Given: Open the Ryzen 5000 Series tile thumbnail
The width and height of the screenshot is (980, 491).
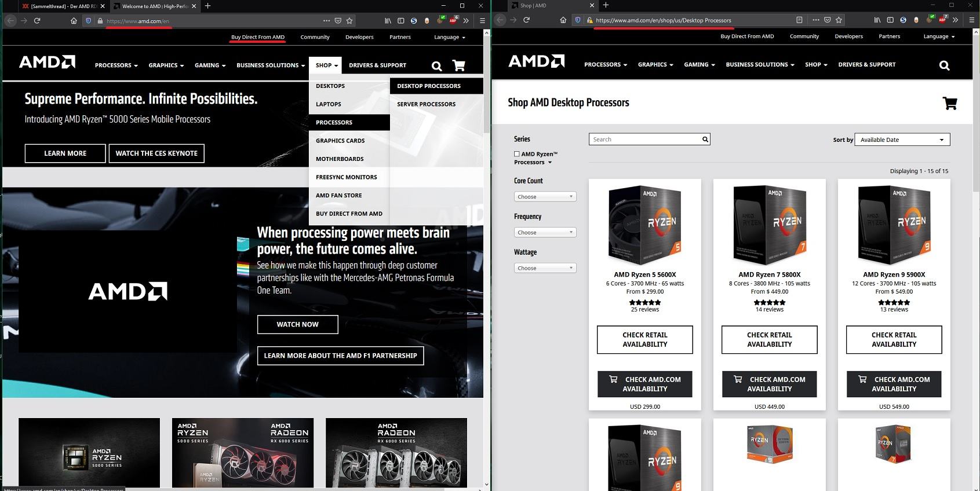Looking at the screenshot, I should (x=89, y=453).
